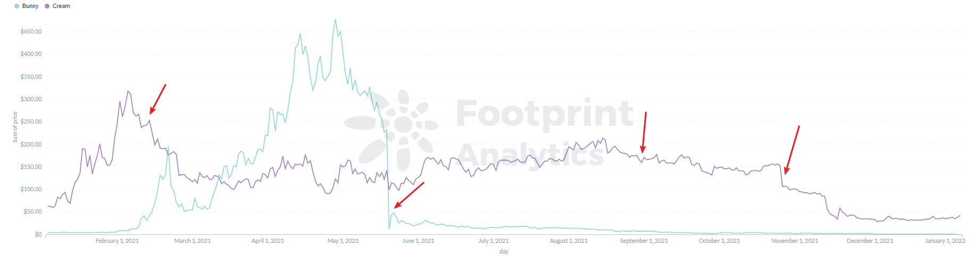Select the February 1, 2021 axis label
The height and width of the screenshot is (261, 980).
(117, 241)
